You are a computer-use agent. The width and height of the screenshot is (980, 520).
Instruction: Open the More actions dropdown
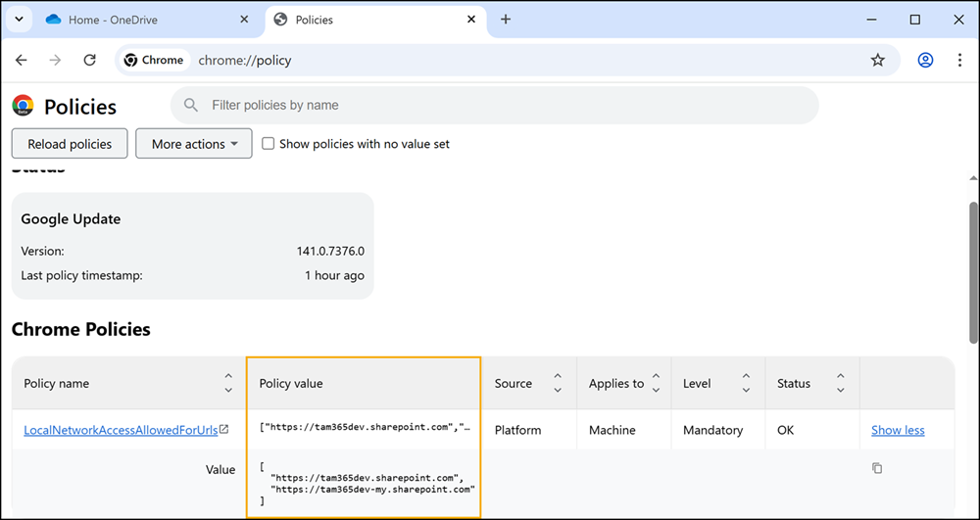click(x=194, y=144)
